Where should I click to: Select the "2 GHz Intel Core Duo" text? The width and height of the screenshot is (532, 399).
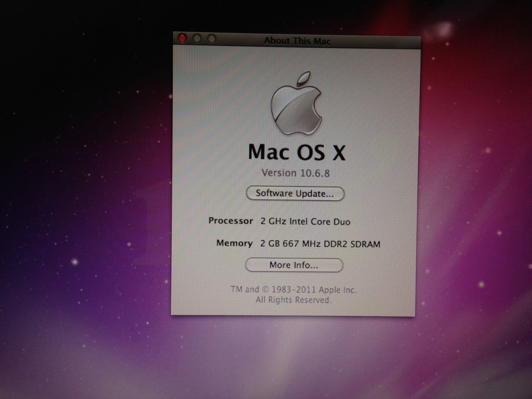[x=305, y=222]
